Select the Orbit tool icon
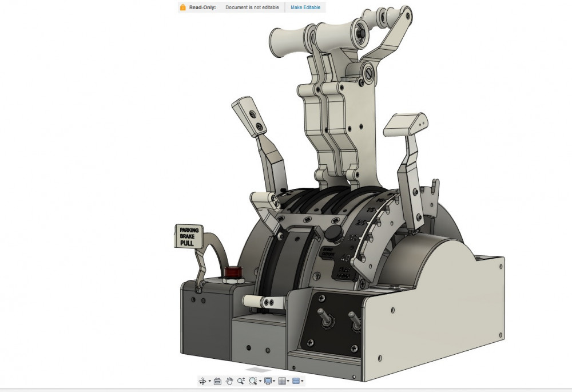 pos(202,381)
